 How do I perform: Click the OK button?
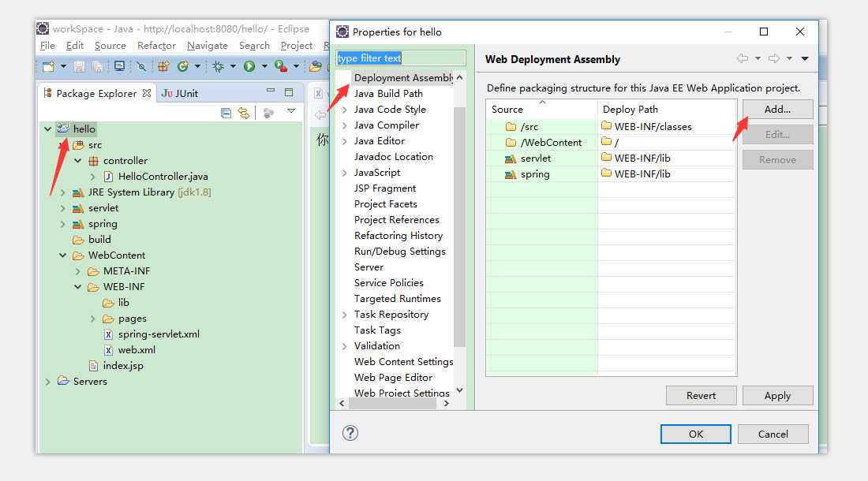click(x=696, y=434)
